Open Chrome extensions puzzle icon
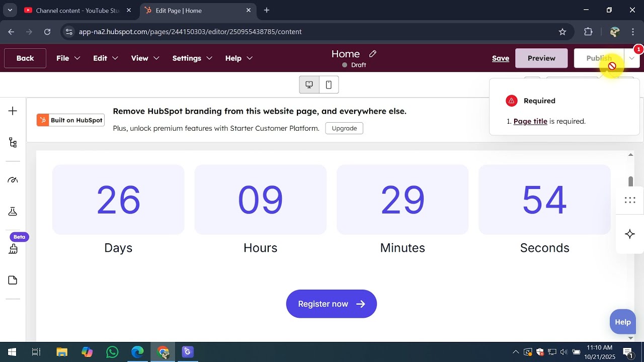The image size is (644, 362). click(x=588, y=32)
